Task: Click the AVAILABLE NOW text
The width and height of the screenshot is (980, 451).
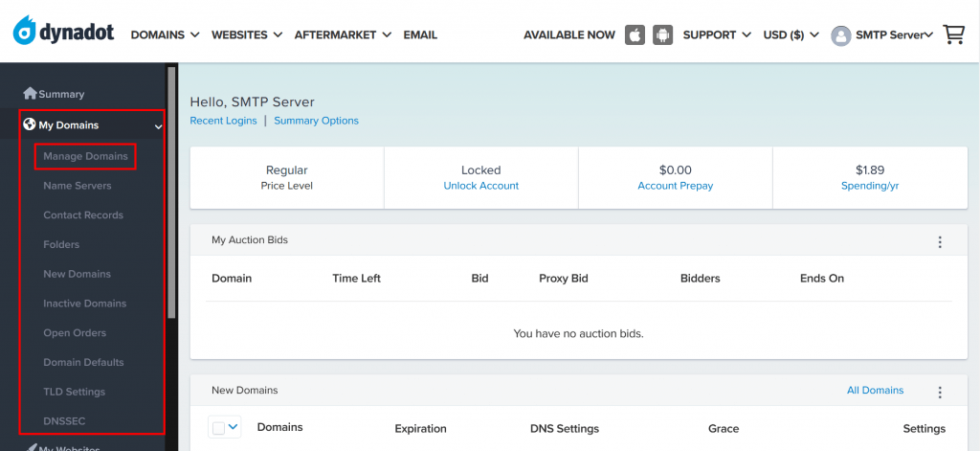Action: point(569,35)
